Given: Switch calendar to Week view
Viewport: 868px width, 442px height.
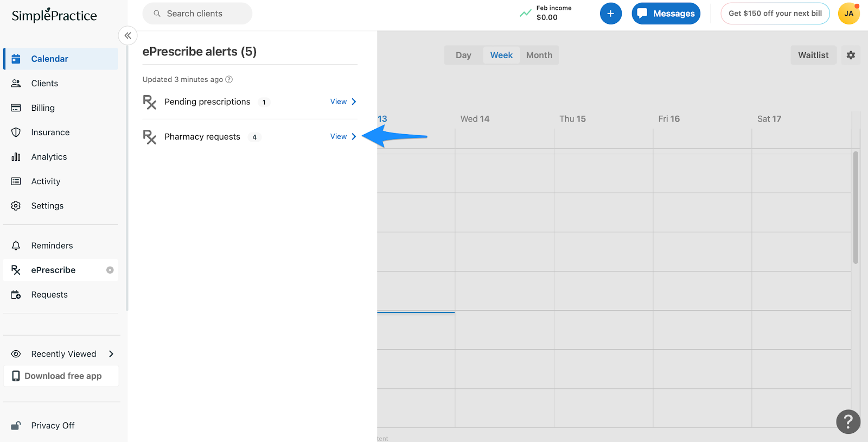Looking at the screenshot, I should (x=501, y=55).
